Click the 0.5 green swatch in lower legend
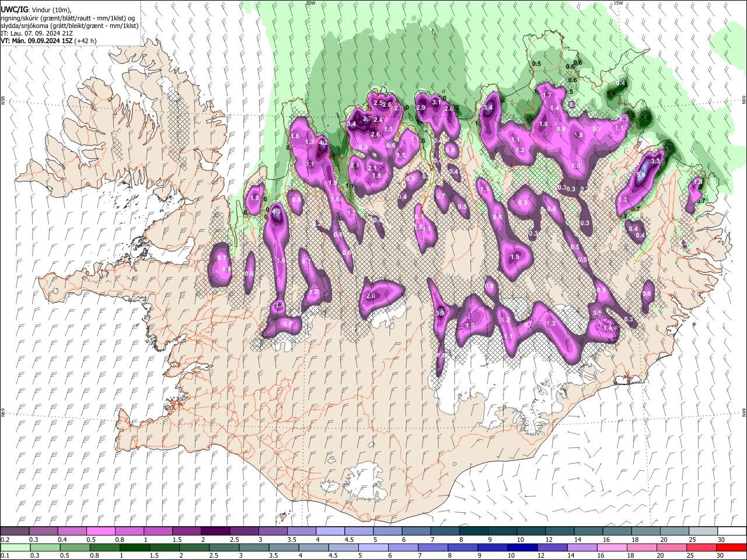Image resolution: width=747 pixels, height=560 pixels. coord(75,547)
